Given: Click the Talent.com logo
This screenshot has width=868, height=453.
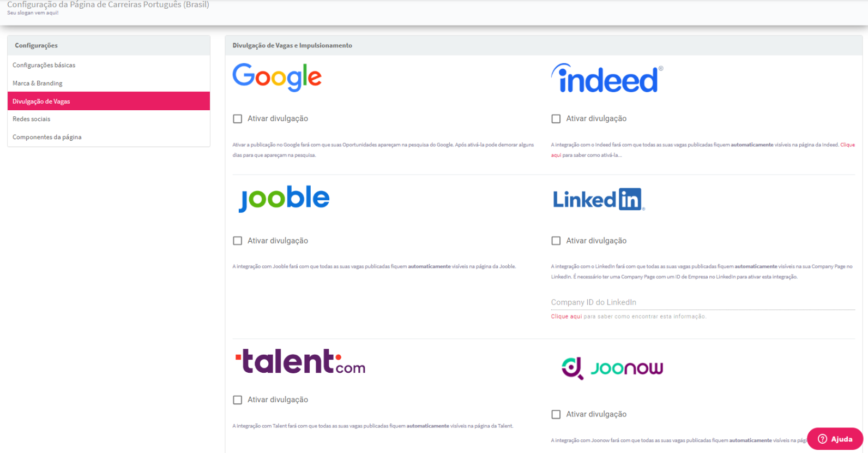Looking at the screenshot, I should (300, 361).
